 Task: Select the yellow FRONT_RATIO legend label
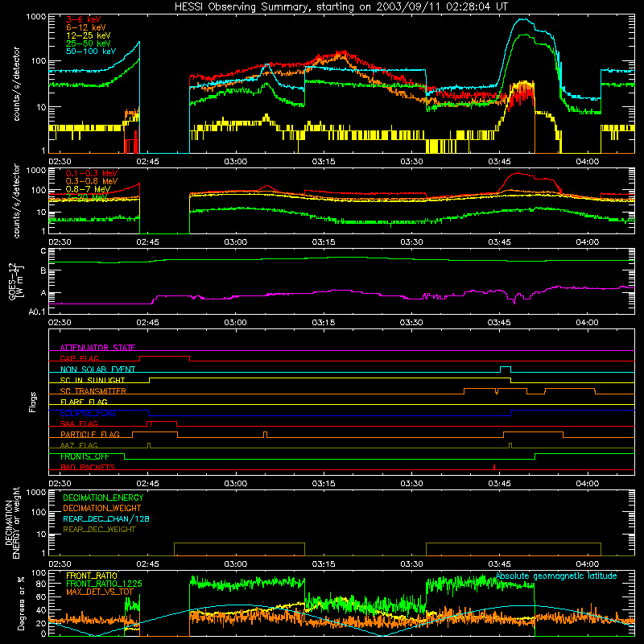92,576
